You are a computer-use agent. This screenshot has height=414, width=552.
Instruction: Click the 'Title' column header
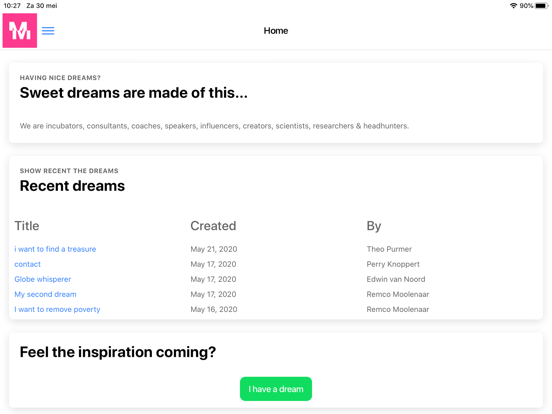27,226
